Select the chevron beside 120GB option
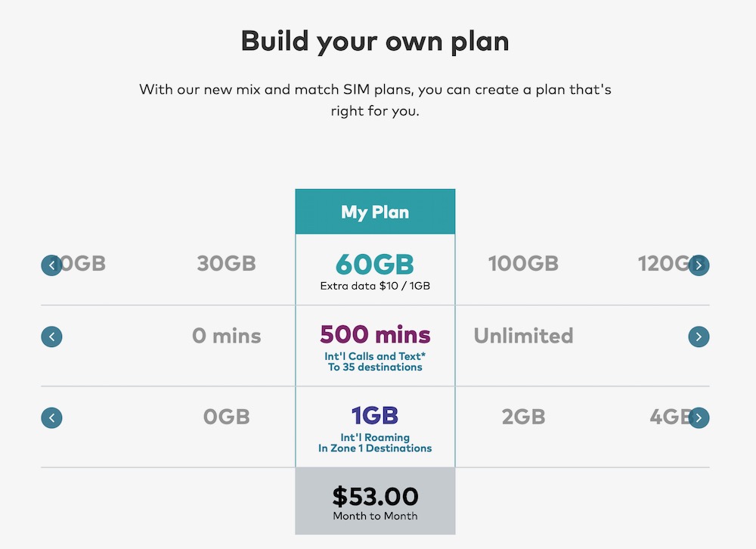This screenshot has width=756, height=549. click(699, 265)
